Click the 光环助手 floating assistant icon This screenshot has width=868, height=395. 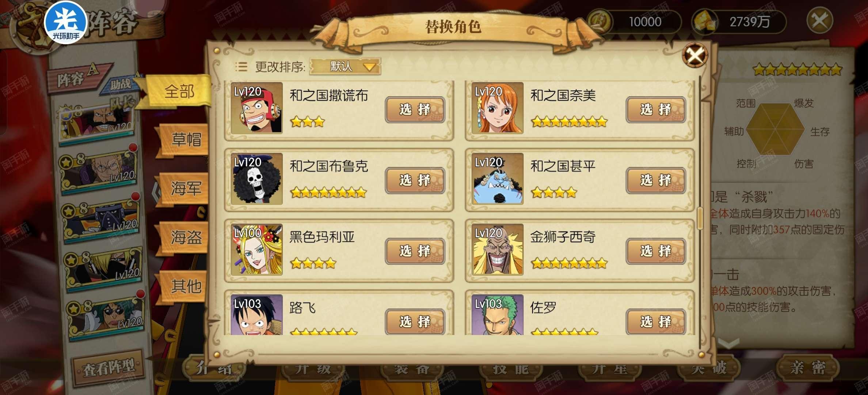coord(66,23)
